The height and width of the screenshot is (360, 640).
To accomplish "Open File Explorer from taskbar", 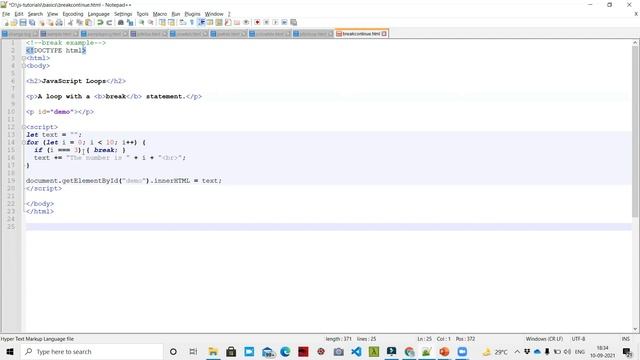I will point(213,351).
